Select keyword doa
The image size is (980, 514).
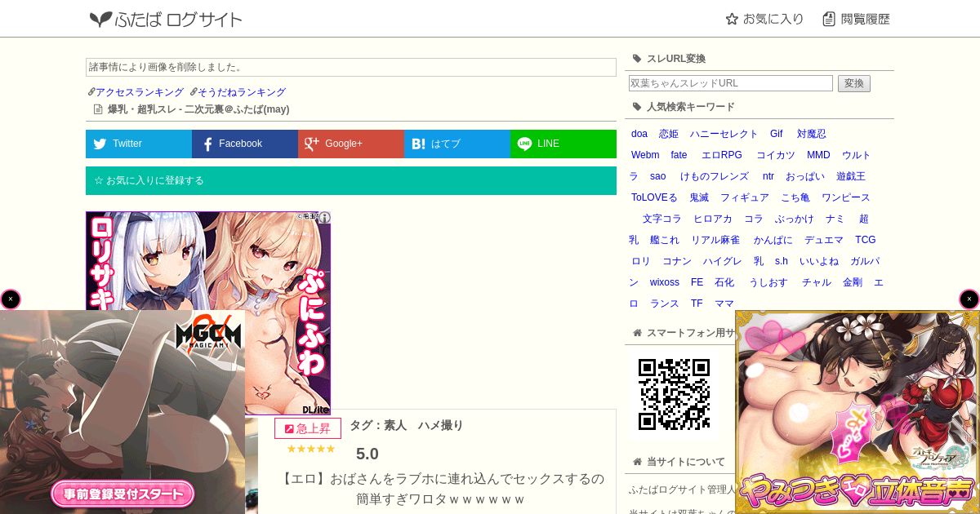tap(639, 134)
